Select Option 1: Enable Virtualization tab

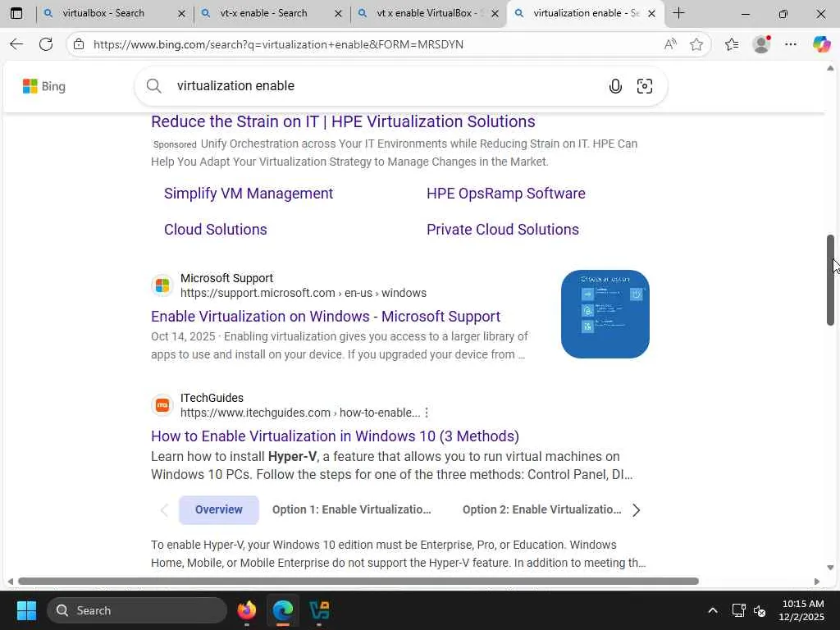[351, 509]
